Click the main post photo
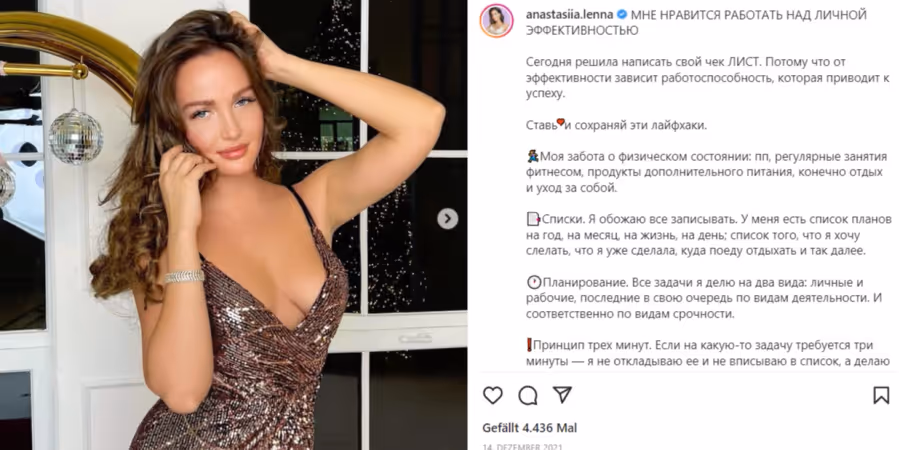Screen dimensions: 900x450 pos(234,225)
